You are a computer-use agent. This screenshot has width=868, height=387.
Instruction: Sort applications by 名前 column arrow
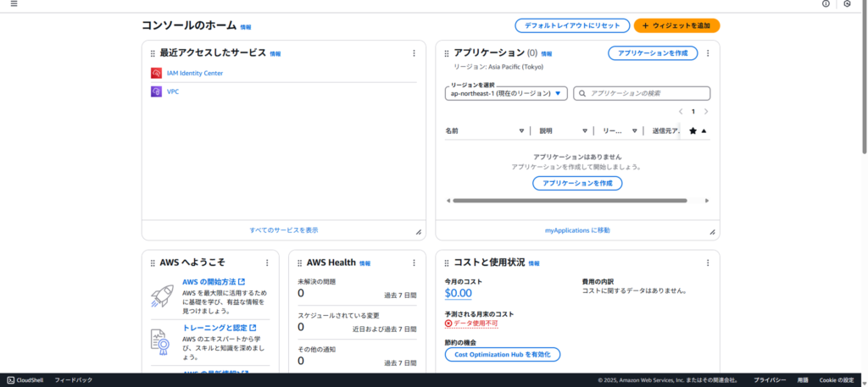coord(521,131)
